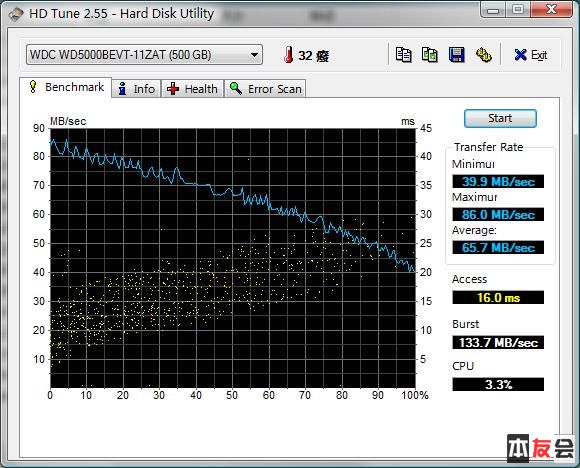This screenshot has width=580, height=468.
Task: Click the magnifier Error Scan icon
Action: (236, 88)
